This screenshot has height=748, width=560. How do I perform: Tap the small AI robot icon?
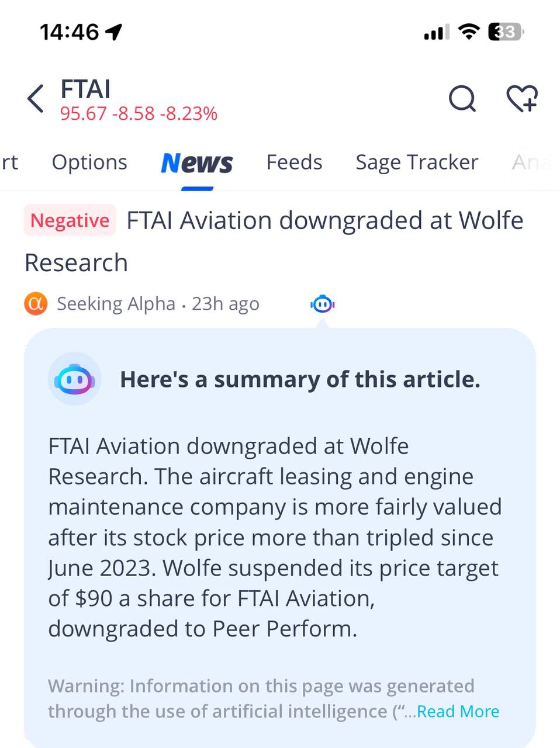click(323, 304)
